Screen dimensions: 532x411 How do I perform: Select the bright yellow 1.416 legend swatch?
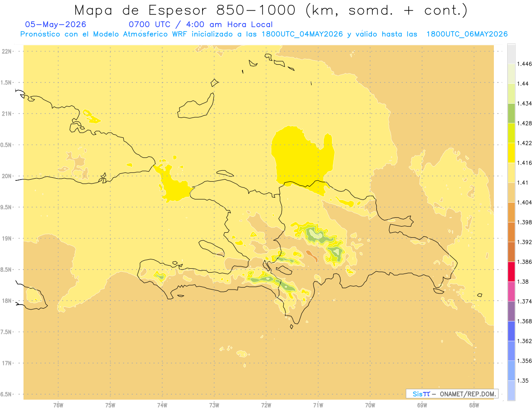tap(511, 153)
